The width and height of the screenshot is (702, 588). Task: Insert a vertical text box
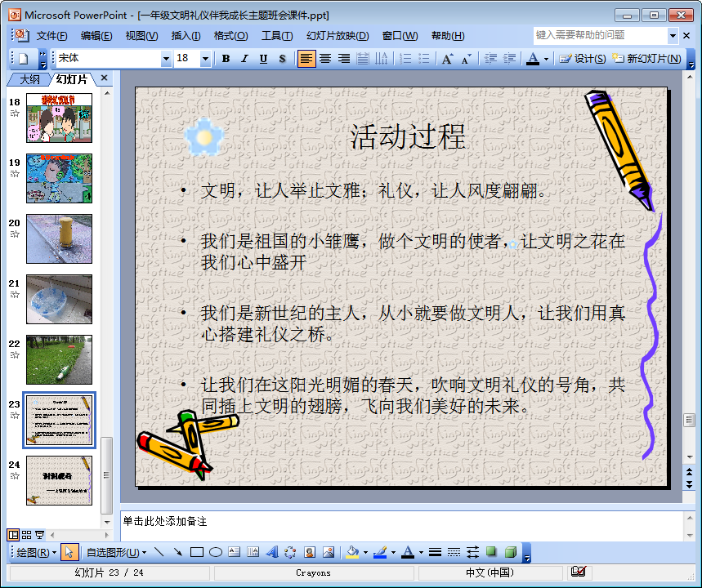click(253, 552)
